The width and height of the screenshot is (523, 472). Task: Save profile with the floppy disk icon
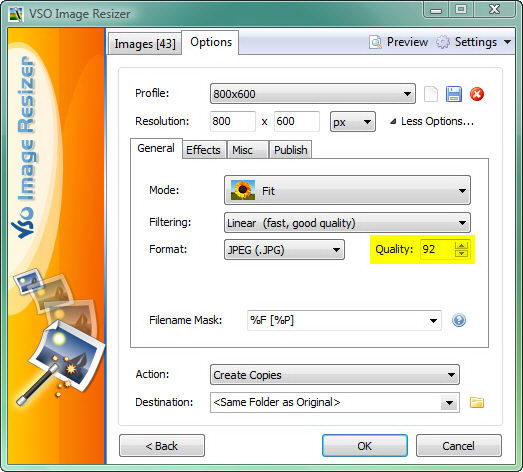[454, 94]
